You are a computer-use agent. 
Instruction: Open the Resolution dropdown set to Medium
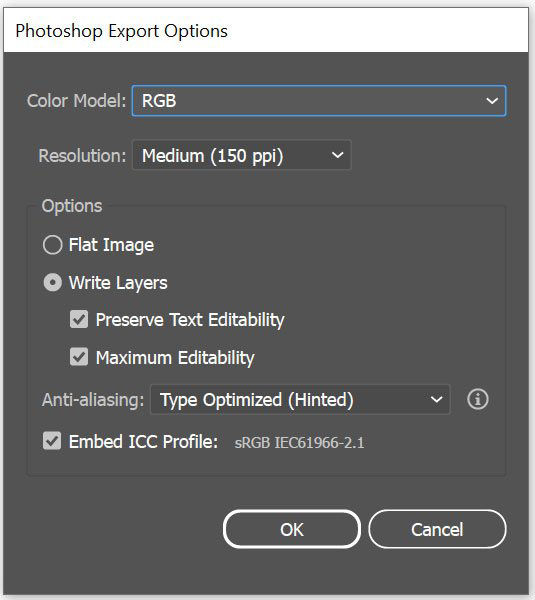click(241, 155)
